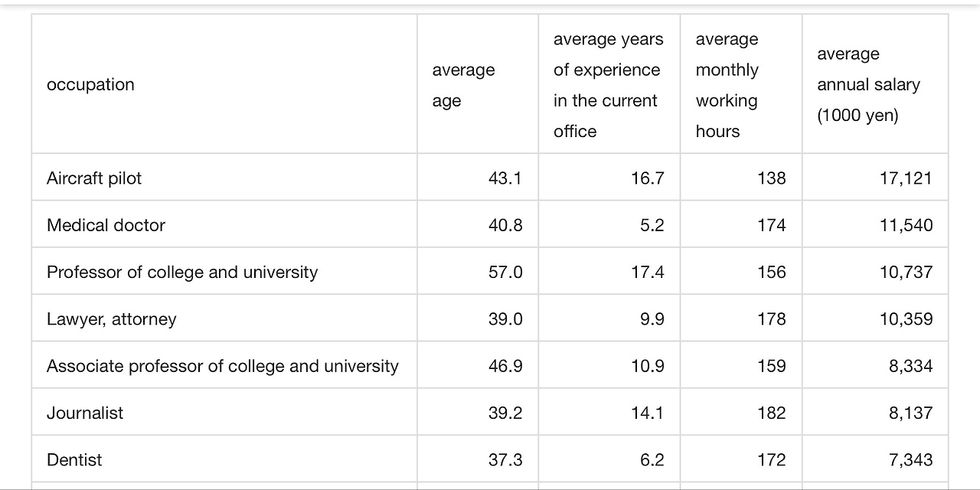The width and height of the screenshot is (980, 490).
Task: Click Associate professor's experience value 10.9
Action: click(x=648, y=366)
